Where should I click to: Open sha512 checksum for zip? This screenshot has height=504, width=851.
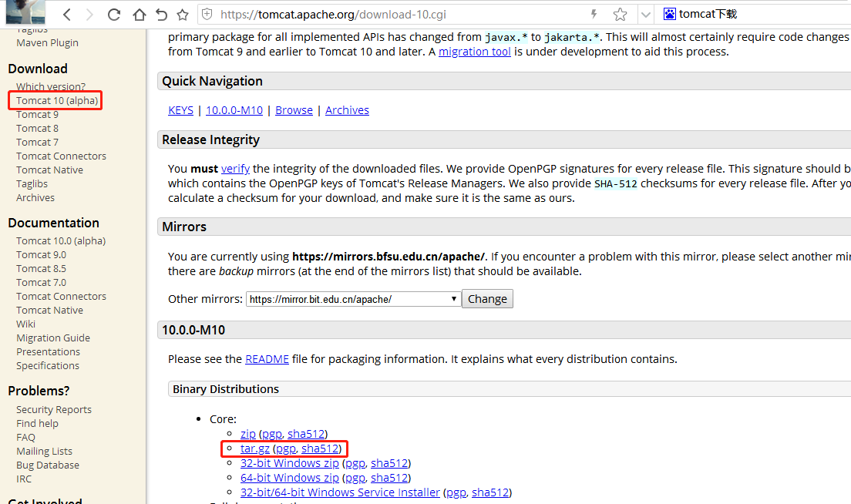point(306,434)
